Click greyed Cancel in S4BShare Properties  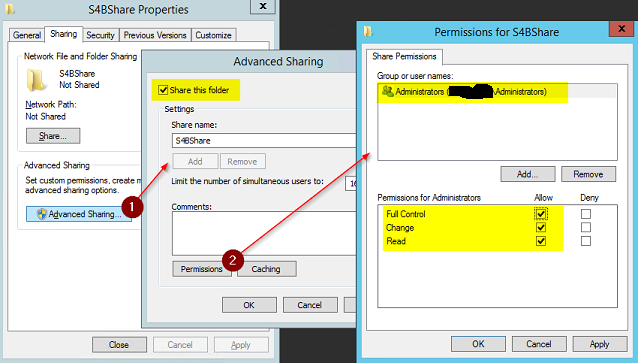[180, 345]
